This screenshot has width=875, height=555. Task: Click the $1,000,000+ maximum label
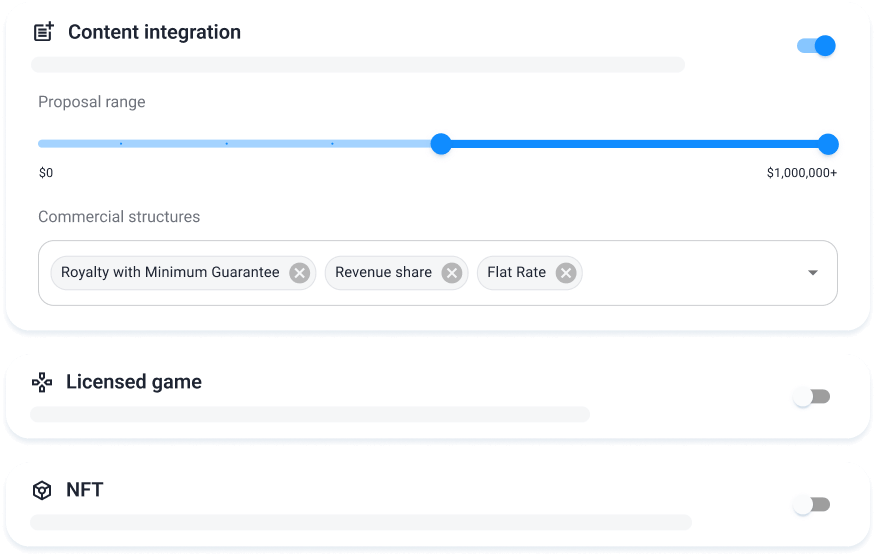802,173
